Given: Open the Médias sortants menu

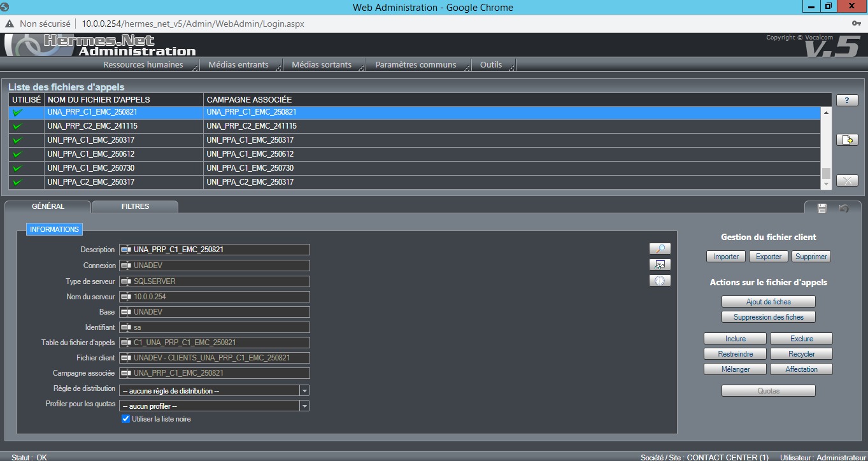Looking at the screenshot, I should click(321, 65).
